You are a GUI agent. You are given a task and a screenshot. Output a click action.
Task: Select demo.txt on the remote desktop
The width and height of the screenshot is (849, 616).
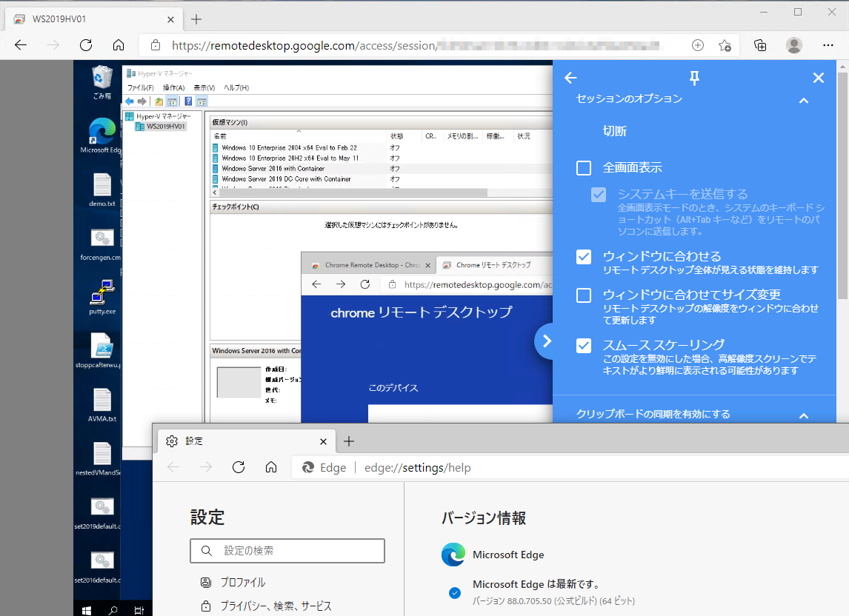click(101, 190)
